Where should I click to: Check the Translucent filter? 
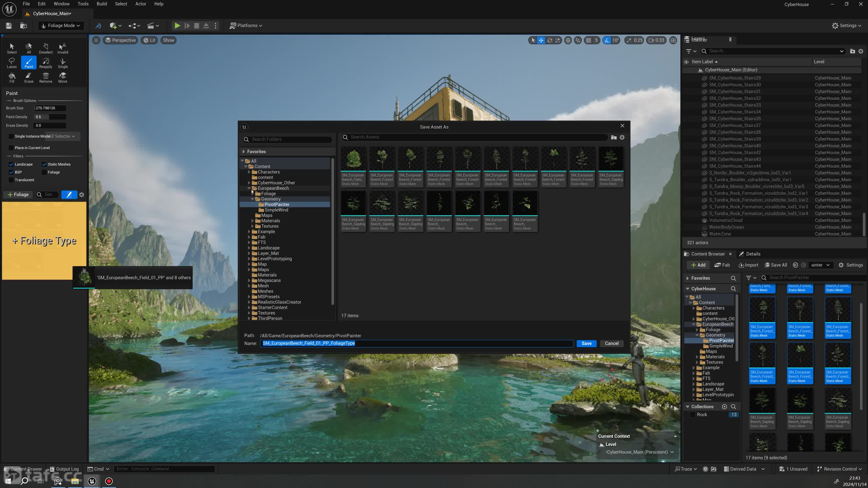(11, 180)
